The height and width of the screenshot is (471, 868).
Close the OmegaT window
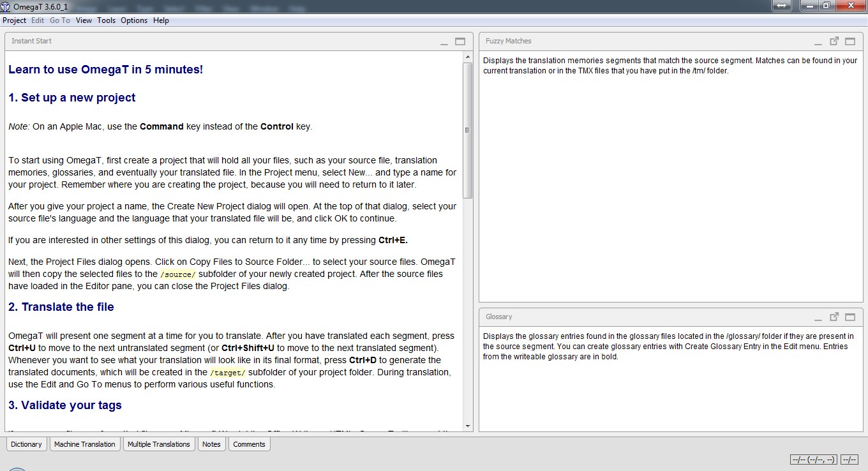pos(850,6)
